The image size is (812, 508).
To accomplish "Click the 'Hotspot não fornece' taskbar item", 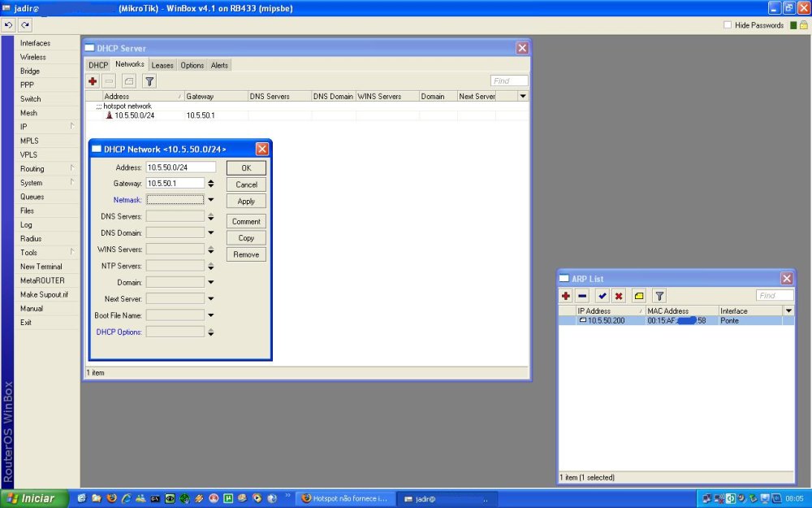I will point(345,498).
